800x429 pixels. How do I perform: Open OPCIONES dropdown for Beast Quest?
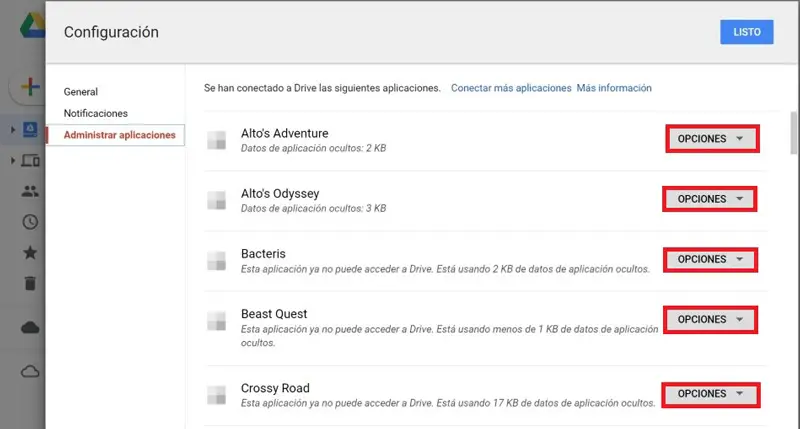710,319
